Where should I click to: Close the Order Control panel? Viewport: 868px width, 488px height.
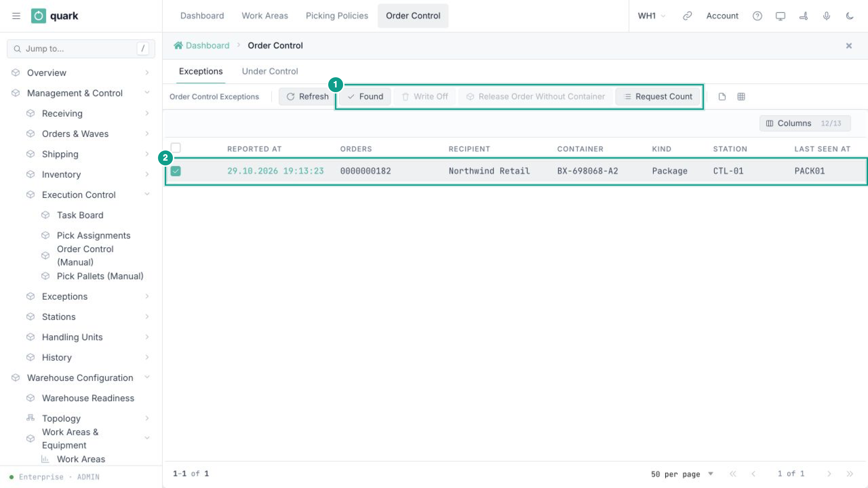tap(849, 46)
